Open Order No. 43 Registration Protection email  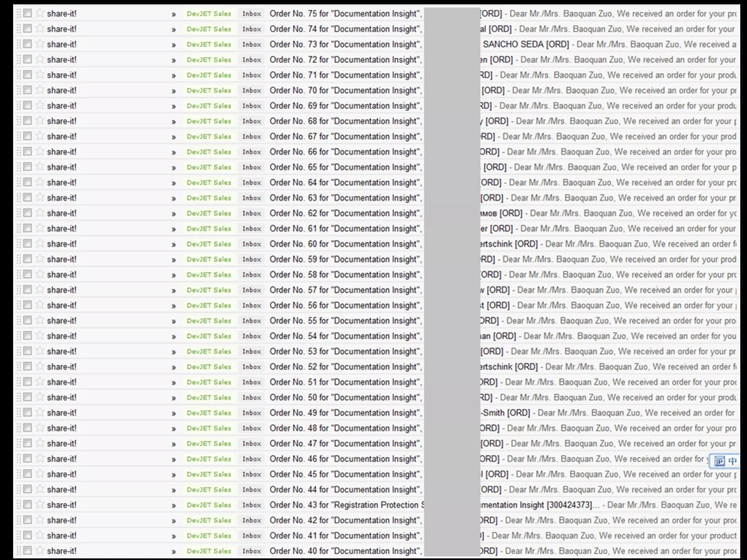click(x=347, y=505)
